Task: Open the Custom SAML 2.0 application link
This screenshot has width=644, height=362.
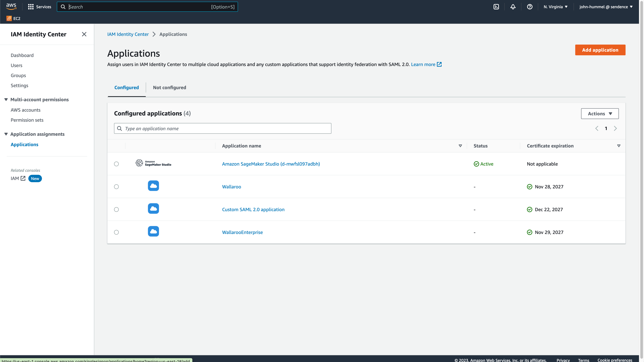Action: point(253,209)
